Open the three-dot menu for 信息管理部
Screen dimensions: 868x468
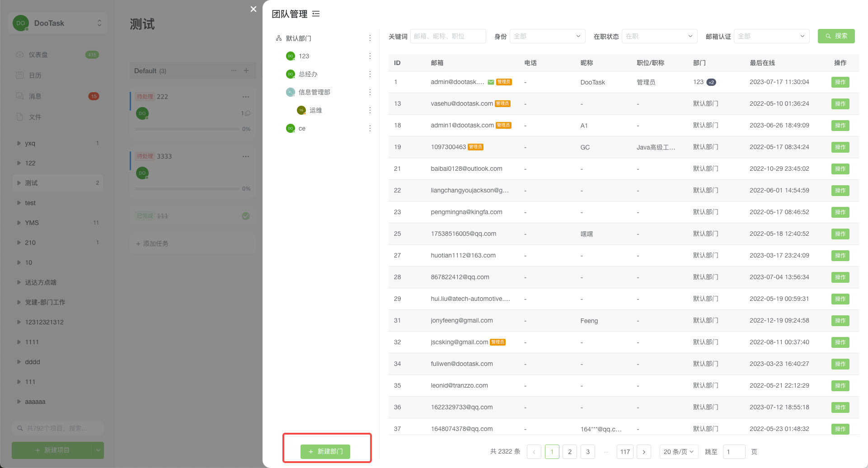tap(370, 92)
